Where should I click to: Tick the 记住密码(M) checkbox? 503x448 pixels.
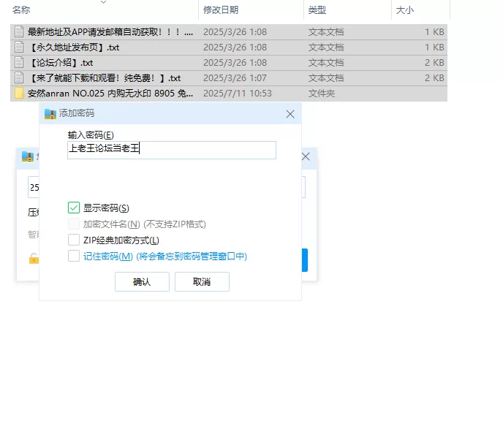[x=74, y=256]
